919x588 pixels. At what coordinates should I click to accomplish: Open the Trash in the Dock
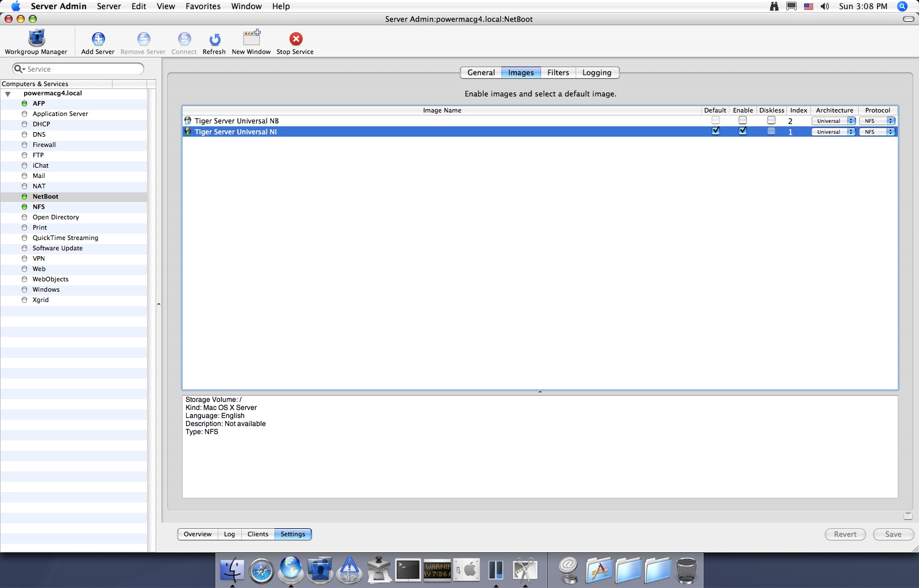coord(686,570)
